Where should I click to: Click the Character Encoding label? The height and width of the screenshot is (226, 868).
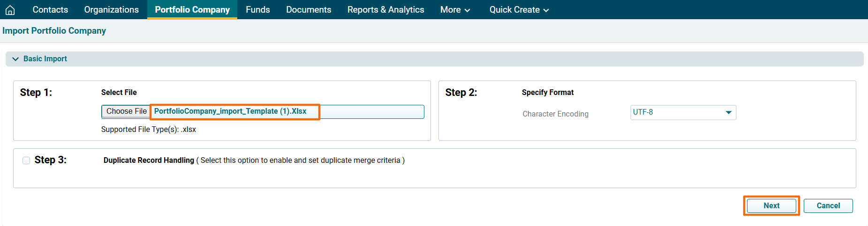pyautogui.click(x=555, y=114)
